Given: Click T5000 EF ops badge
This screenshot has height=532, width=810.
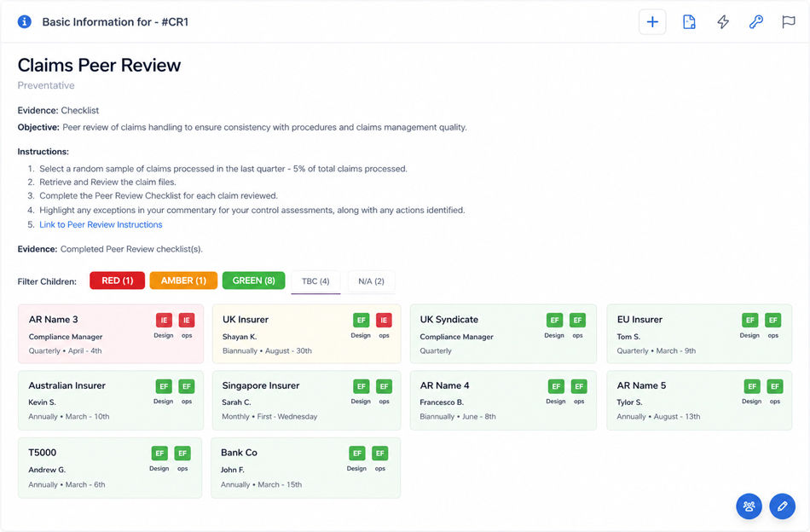Looking at the screenshot, I should [182, 454].
